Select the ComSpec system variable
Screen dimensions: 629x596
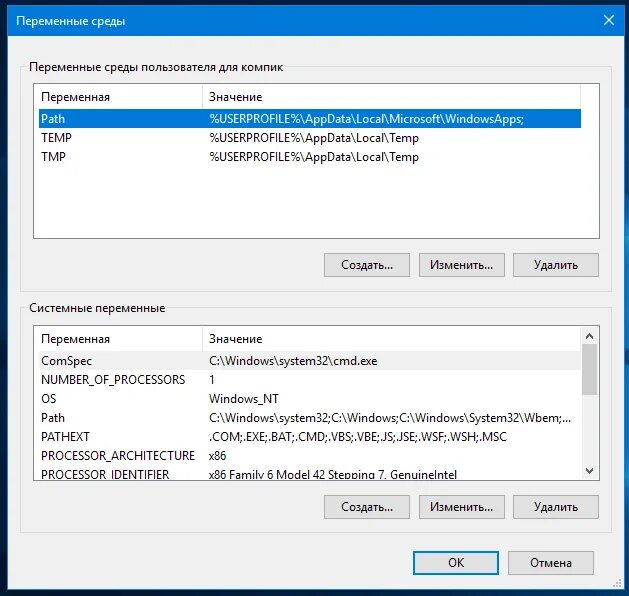(310, 361)
